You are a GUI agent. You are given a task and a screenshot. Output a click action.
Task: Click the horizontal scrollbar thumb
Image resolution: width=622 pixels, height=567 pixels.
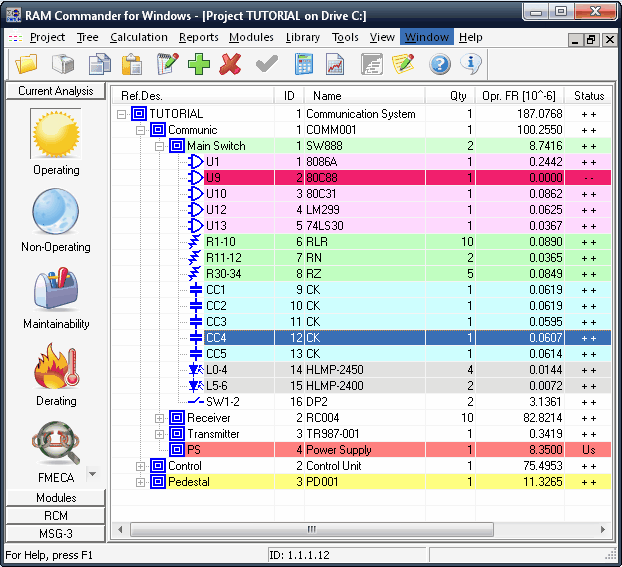312,529
